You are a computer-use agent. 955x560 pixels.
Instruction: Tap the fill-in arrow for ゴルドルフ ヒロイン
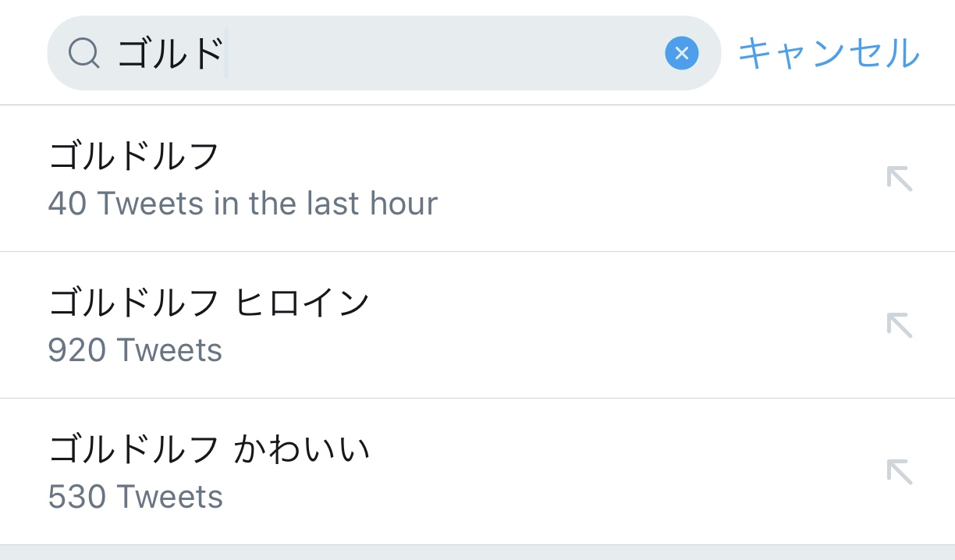[x=899, y=324]
